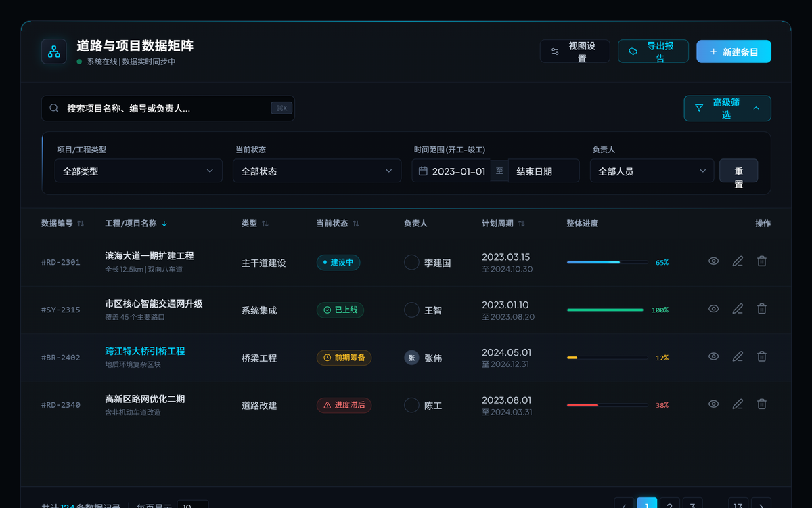Delete the 滨海大道一期扩建工程 row
Screen dimensions: 812x508
tap(762, 261)
